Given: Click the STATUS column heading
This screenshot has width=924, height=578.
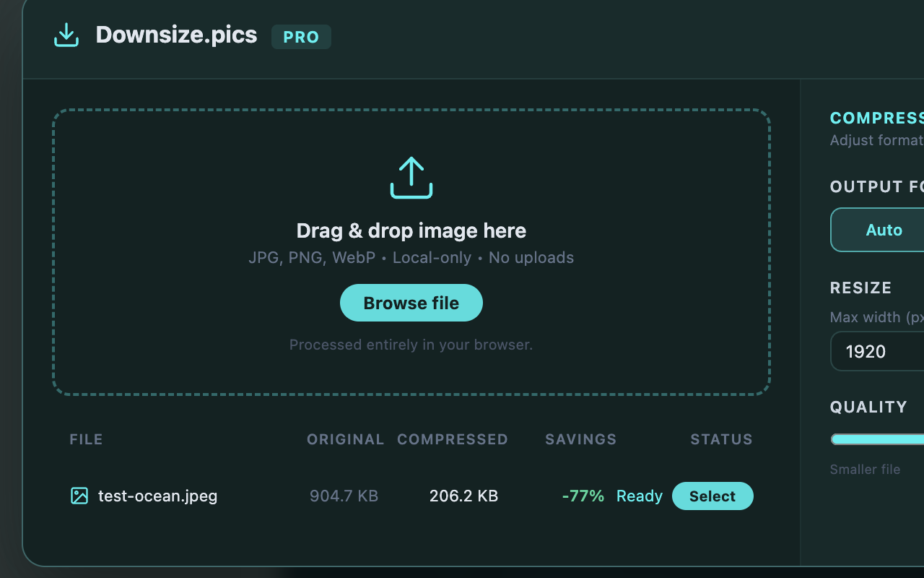Looking at the screenshot, I should point(721,439).
